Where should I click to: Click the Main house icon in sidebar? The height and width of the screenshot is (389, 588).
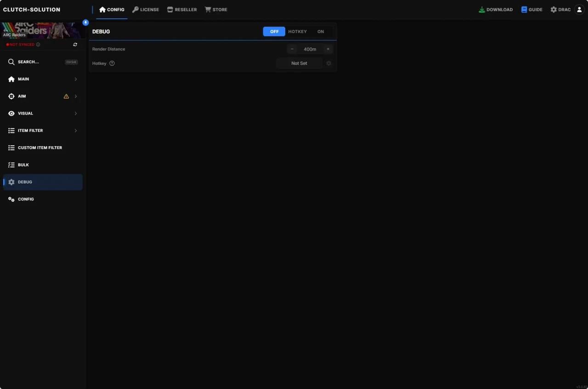[11, 79]
